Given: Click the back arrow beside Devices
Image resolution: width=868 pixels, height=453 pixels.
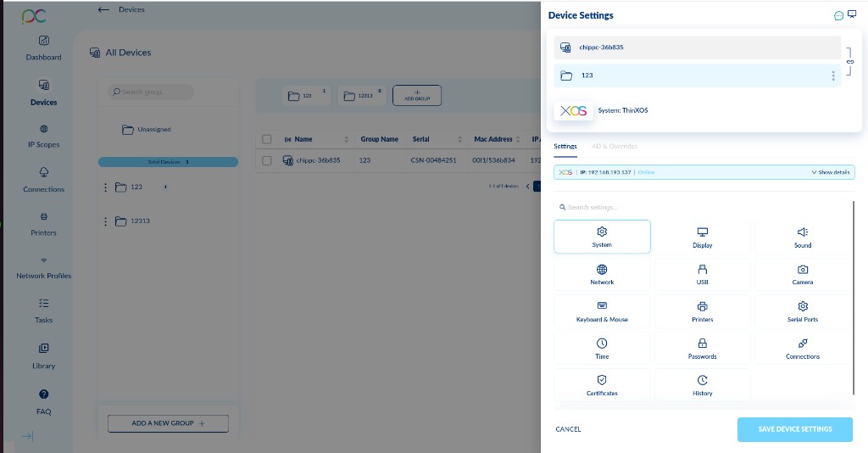Looking at the screenshot, I should [x=103, y=9].
